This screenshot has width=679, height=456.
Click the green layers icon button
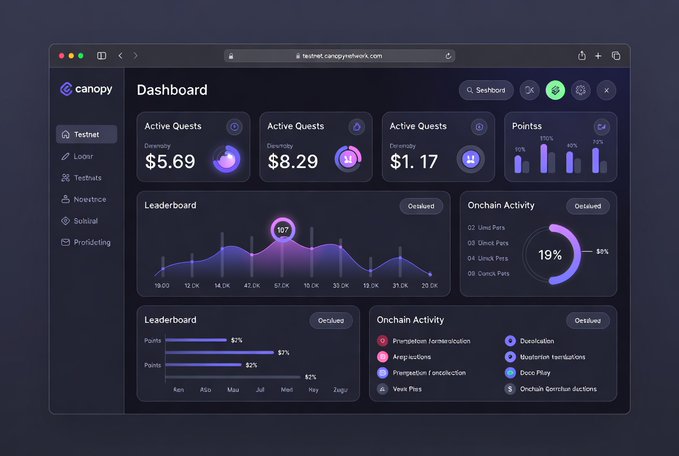click(555, 90)
